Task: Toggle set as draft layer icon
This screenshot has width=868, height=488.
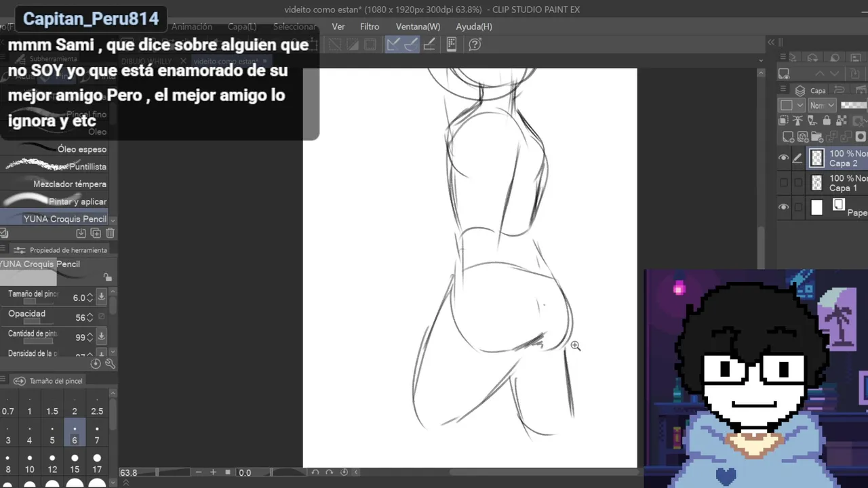Action: pos(812,121)
